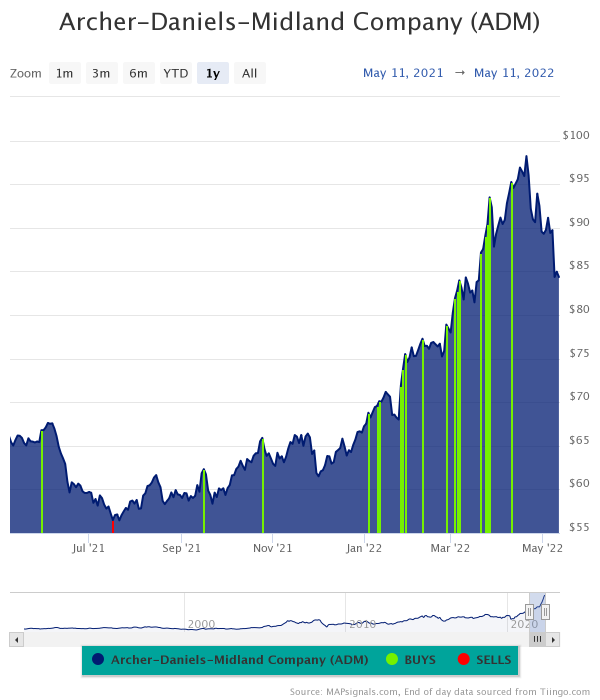Click the left navigator range handle

tap(529, 611)
